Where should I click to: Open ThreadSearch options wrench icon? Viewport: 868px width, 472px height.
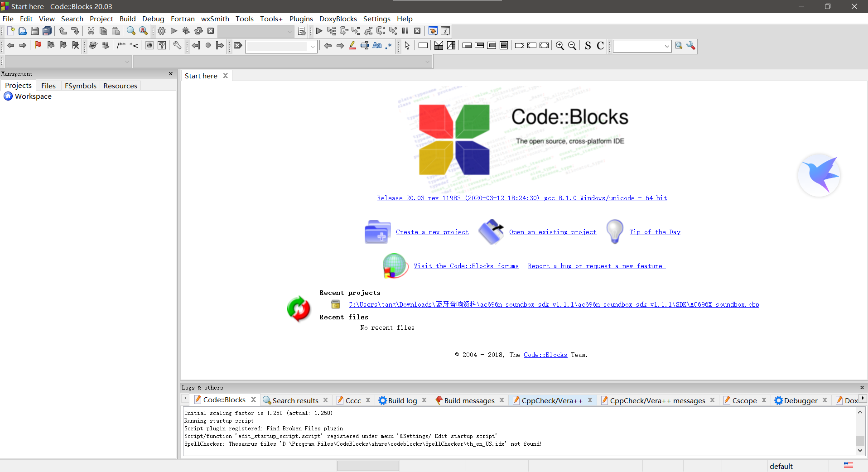691,45
